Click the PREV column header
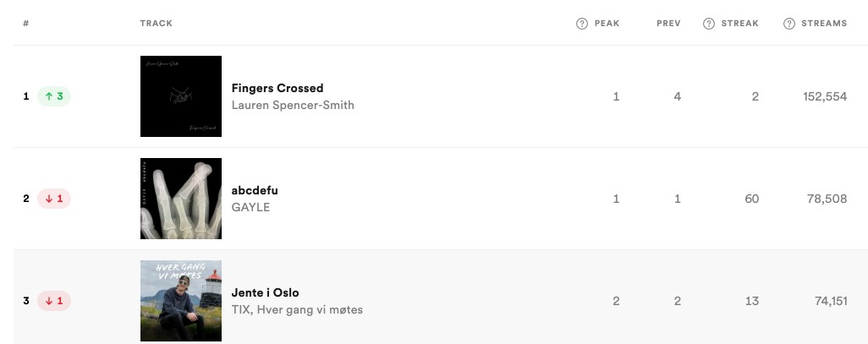The image size is (868, 344). click(668, 23)
